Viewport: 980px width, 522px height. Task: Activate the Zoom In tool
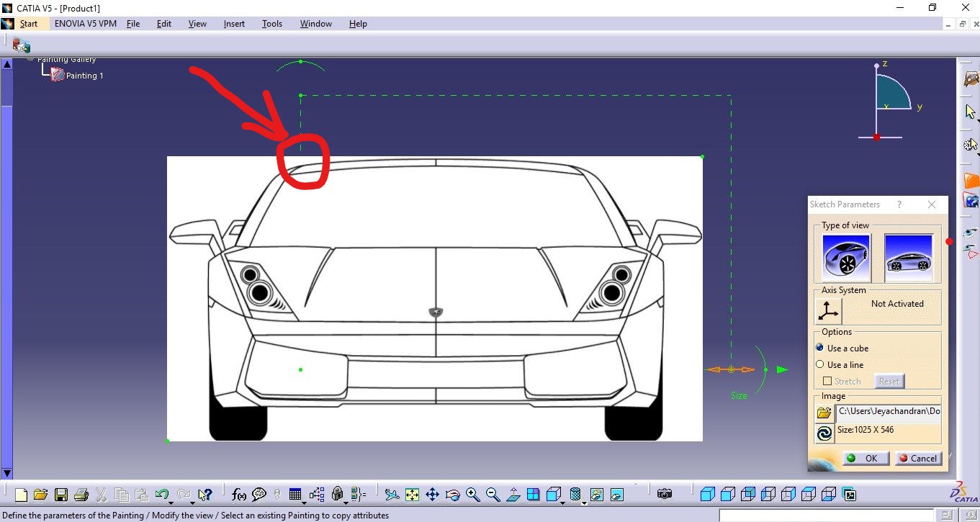click(473, 495)
